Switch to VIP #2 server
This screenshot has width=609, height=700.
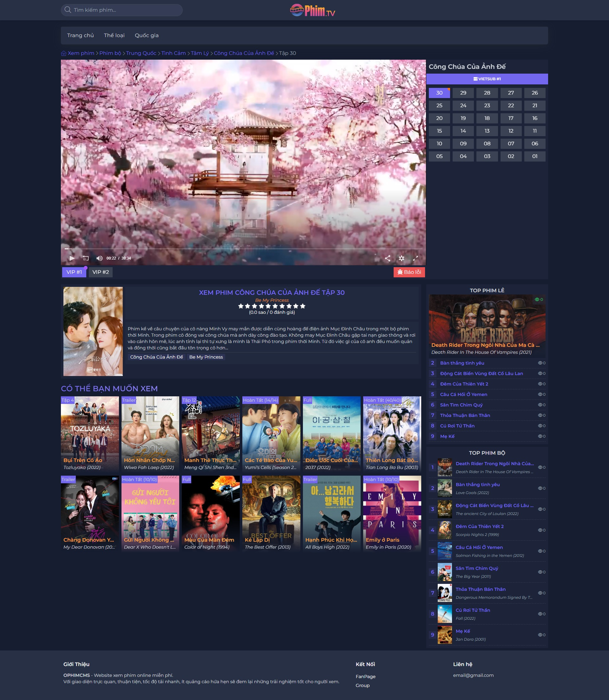pyautogui.click(x=101, y=272)
